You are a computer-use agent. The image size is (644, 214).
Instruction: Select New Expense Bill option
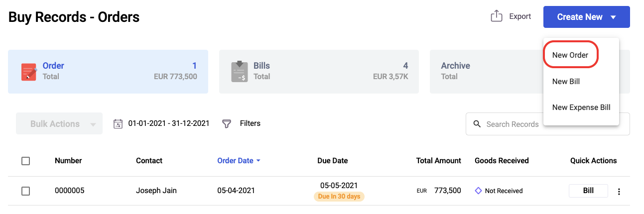click(581, 107)
